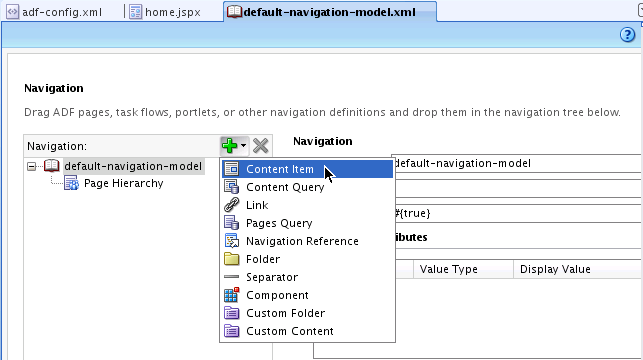Switch to the home.jspx tab
643x360 pixels.
(165, 12)
